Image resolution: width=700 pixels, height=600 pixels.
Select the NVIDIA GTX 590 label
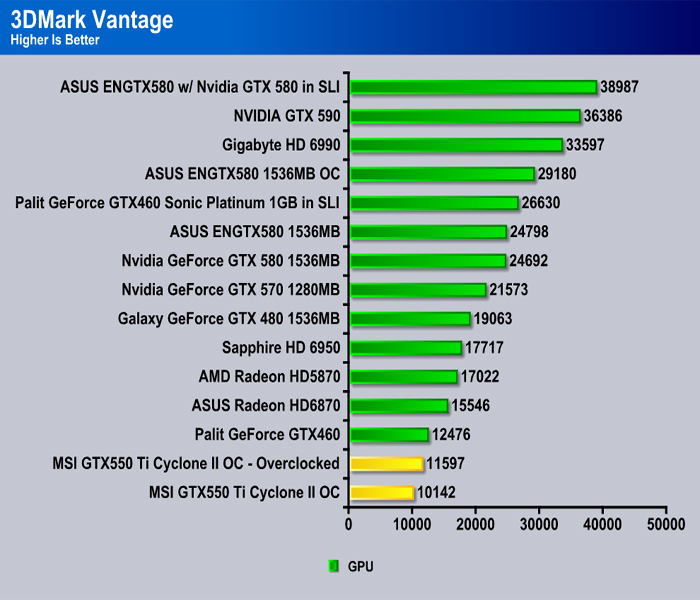(x=287, y=116)
